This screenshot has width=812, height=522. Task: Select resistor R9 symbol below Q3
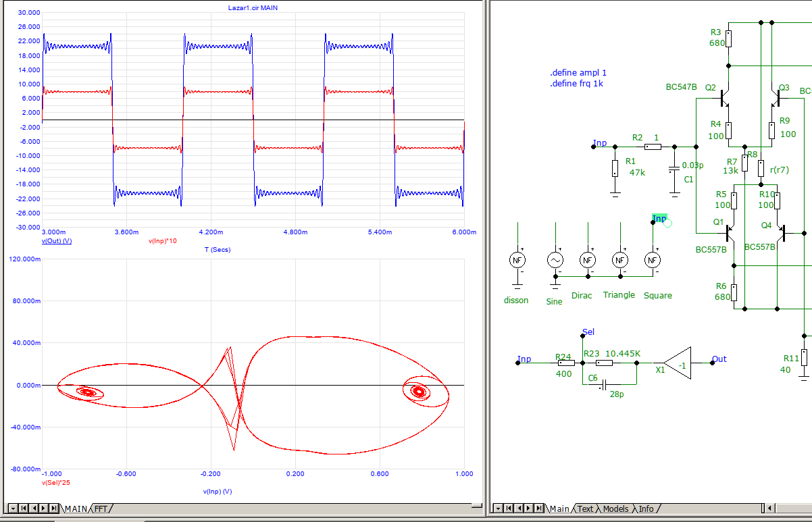[x=771, y=130]
